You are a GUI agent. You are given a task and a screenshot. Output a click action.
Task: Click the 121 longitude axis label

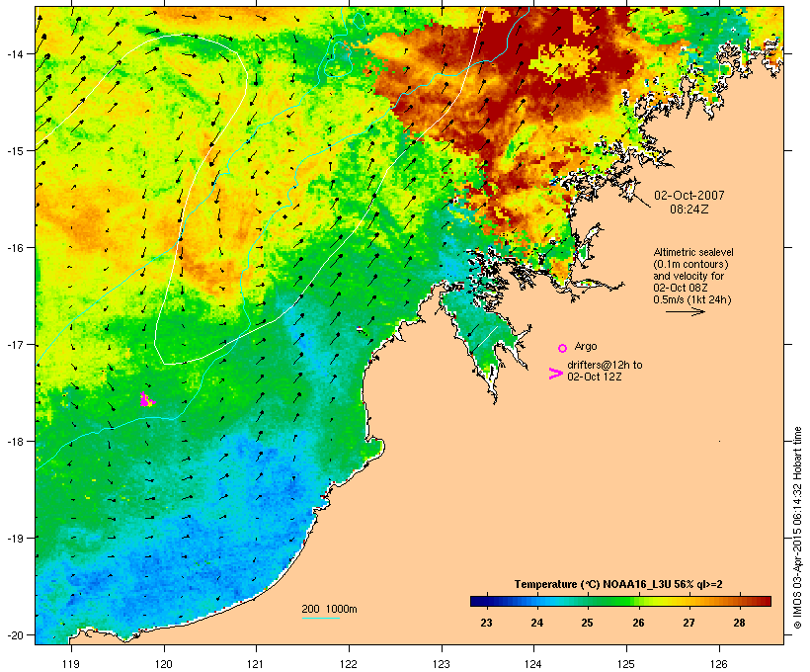(256, 664)
